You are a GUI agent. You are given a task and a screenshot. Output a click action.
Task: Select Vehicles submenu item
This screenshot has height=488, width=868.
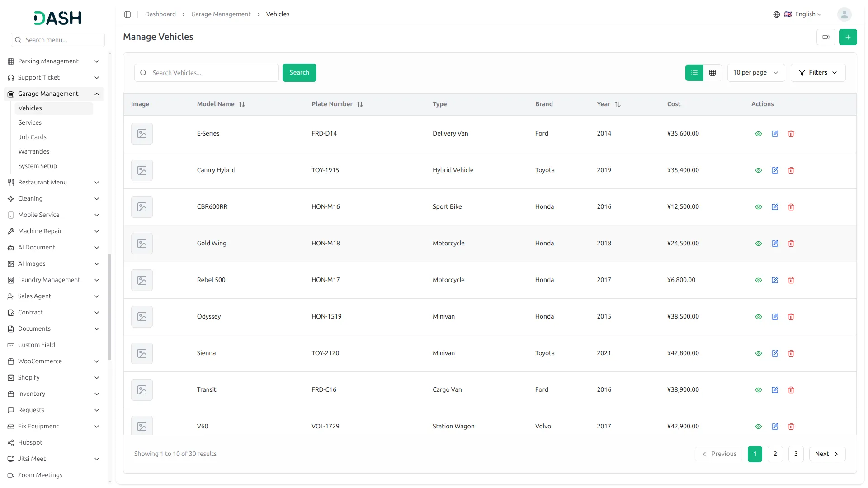click(x=54, y=108)
